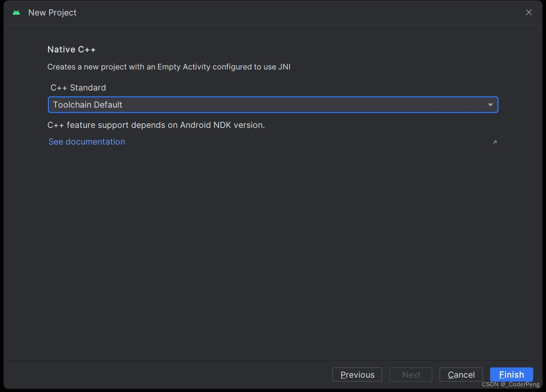Open the C++ Standard combo box
Image resolution: width=546 pixels, height=392 pixels.
273,105
